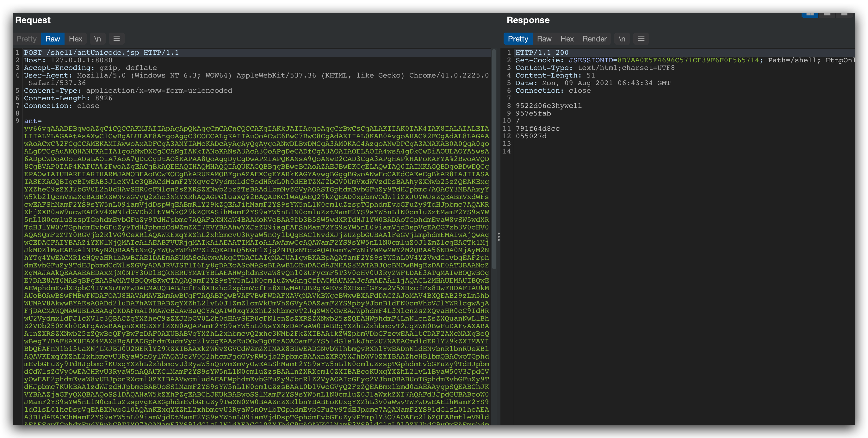The width and height of the screenshot is (868, 438).
Task: Switch Request view to Hex
Action: (76, 39)
